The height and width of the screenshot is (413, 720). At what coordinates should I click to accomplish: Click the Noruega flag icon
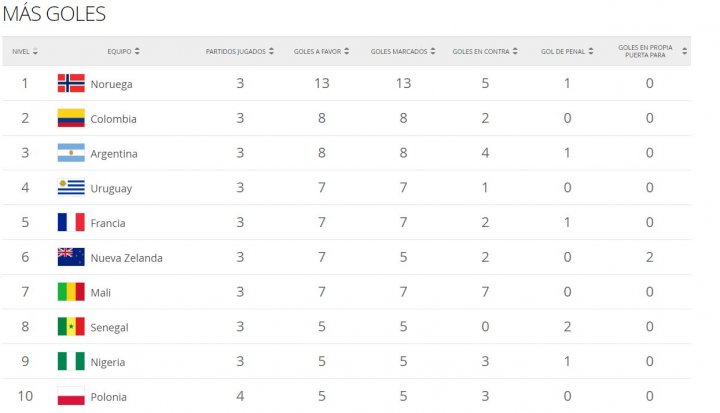(x=71, y=83)
